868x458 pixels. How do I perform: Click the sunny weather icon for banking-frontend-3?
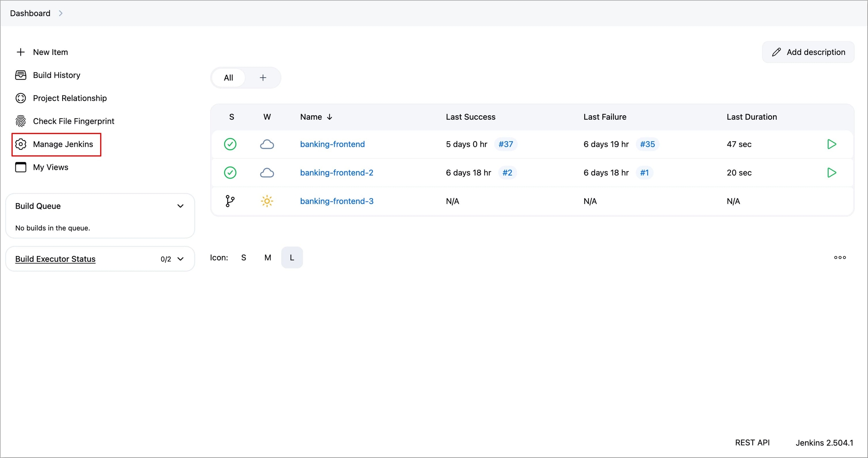tap(267, 201)
